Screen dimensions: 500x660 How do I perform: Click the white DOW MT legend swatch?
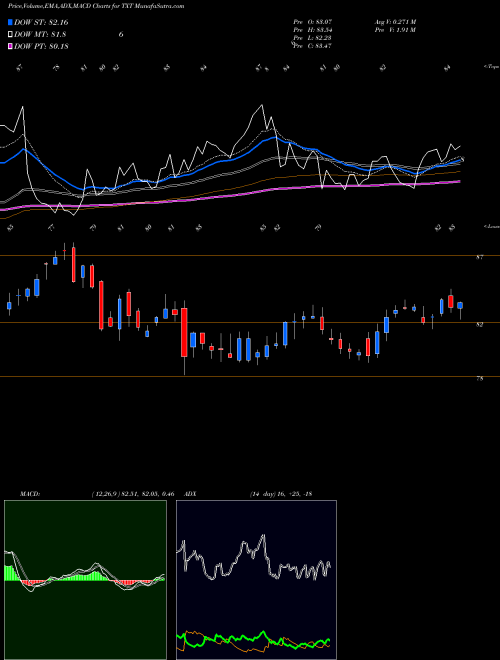(11, 35)
